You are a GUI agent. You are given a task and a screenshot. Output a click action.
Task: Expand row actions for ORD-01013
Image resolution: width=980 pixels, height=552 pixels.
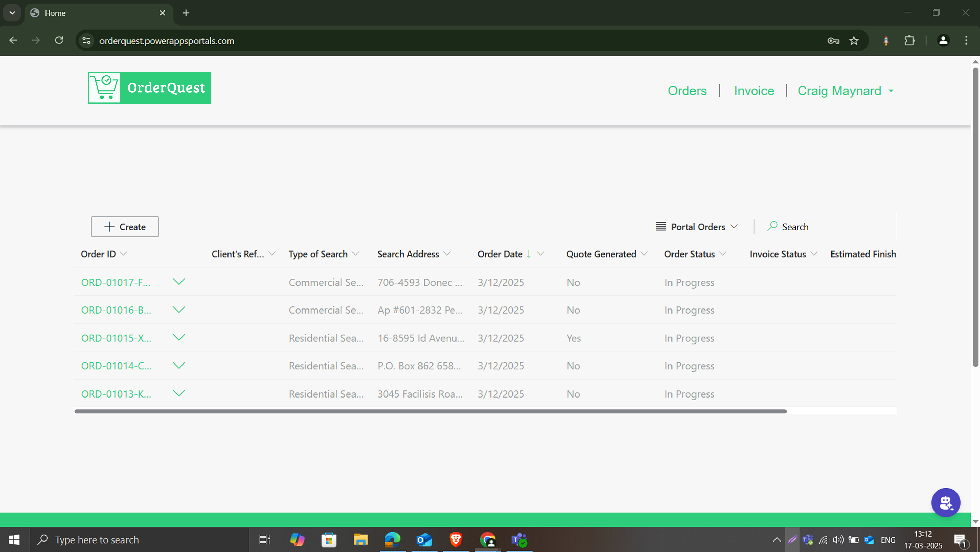point(179,393)
